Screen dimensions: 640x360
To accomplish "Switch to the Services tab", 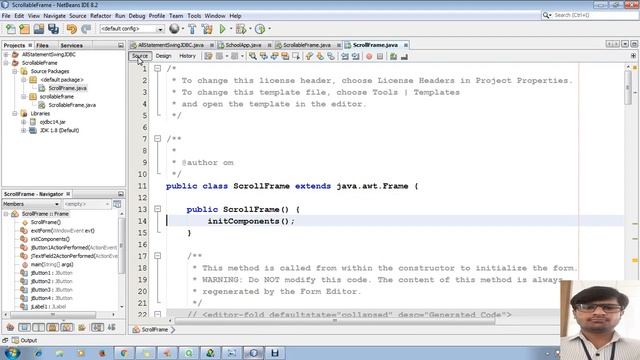I will click(71, 45).
